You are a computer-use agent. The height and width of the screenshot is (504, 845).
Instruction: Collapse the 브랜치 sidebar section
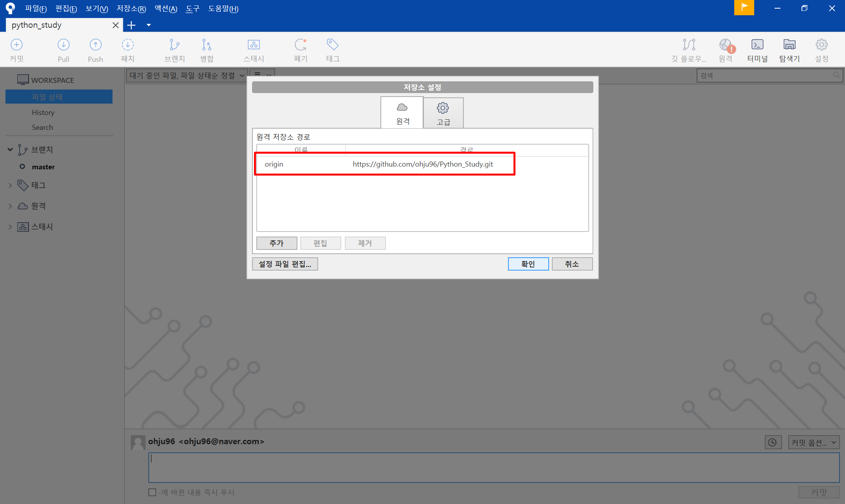pos(10,149)
